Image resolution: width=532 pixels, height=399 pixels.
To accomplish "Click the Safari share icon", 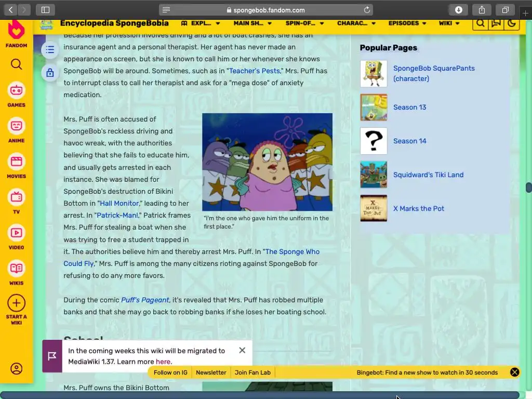I will click(x=482, y=10).
